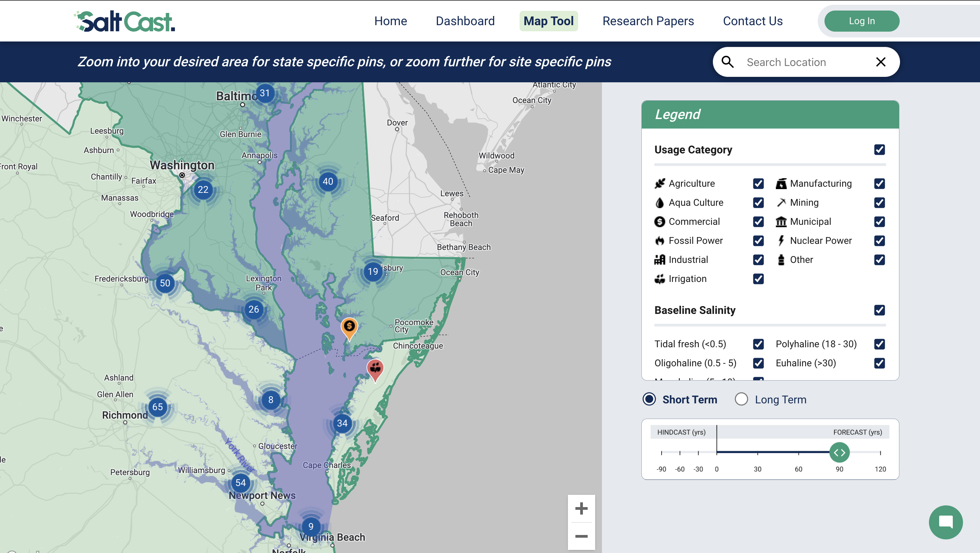This screenshot has width=980, height=553.
Task: Uncheck the Baseline Salinity master checkbox
Action: click(x=879, y=310)
